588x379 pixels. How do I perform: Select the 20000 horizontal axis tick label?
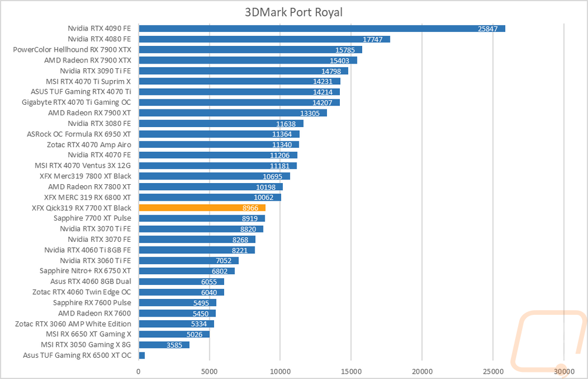click(x=422, y=372)
